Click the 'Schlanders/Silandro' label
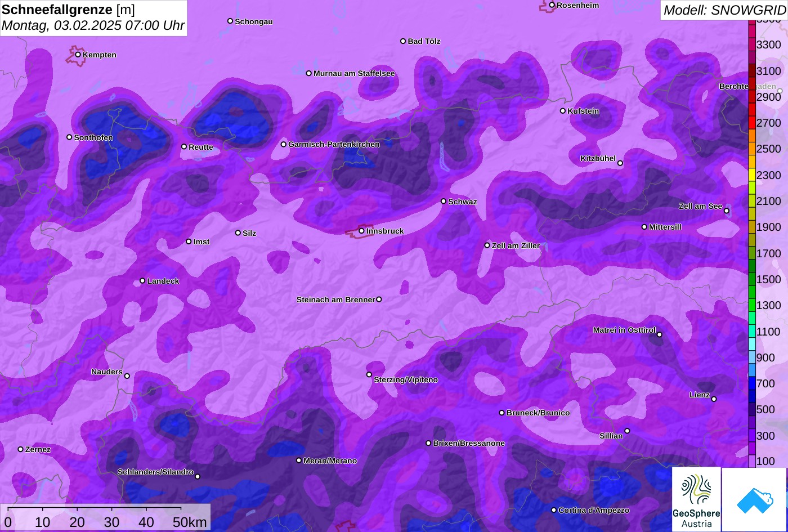The image size is (788, 532). coord(155,472)
